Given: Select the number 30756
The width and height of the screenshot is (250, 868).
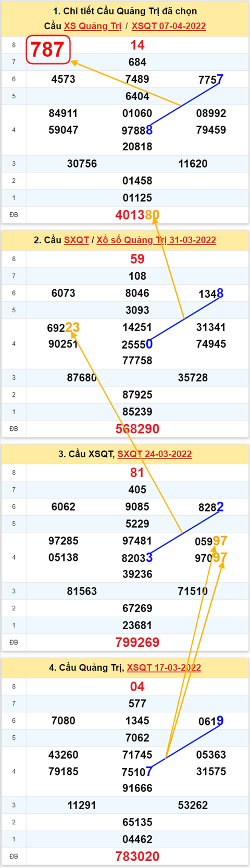Looking at the screenshot, I should 82,164.
